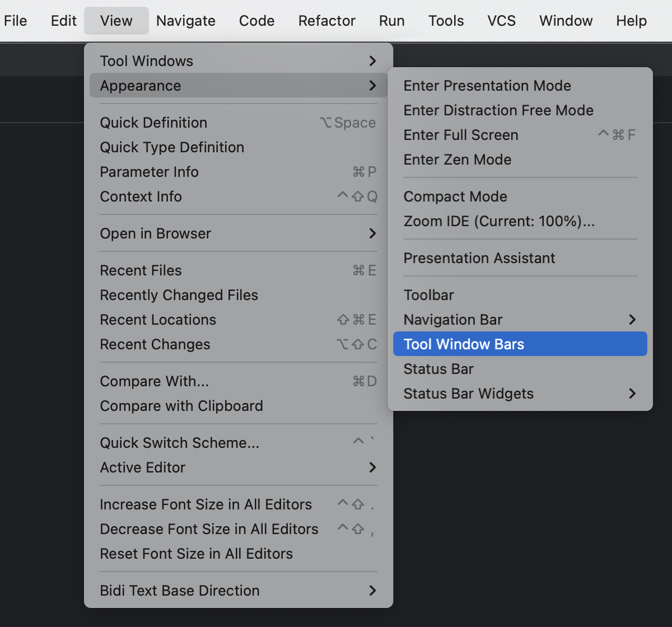Enter Distraction Free Mode
The image size is (672, 627).
coord(498,110)
